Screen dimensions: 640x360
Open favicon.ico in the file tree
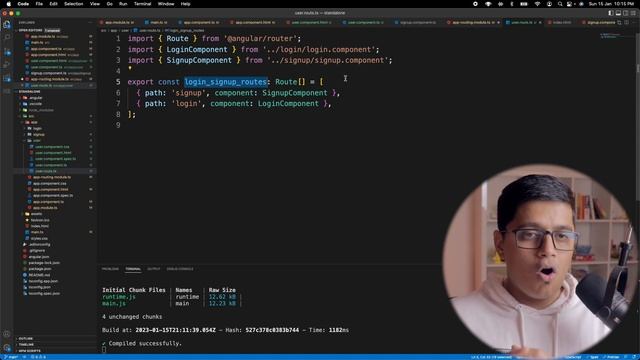pyautogui.click(x=40, y=220)
